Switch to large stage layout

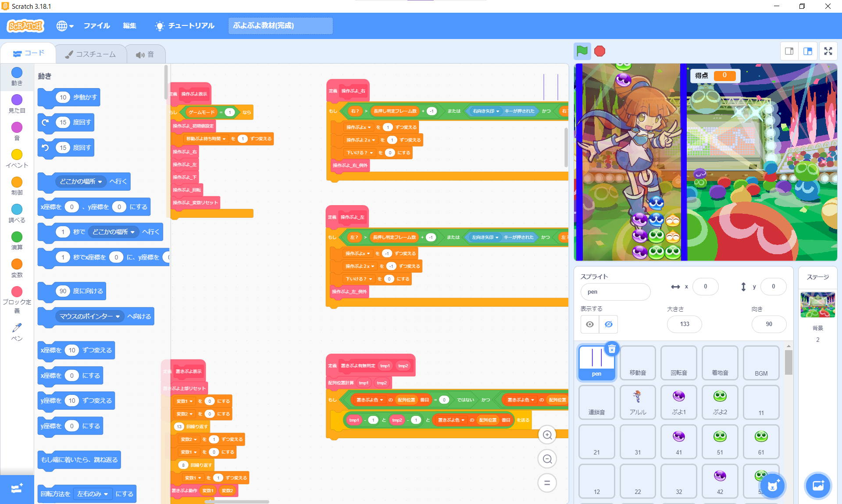pyautogui.click(x=808, y=51)
